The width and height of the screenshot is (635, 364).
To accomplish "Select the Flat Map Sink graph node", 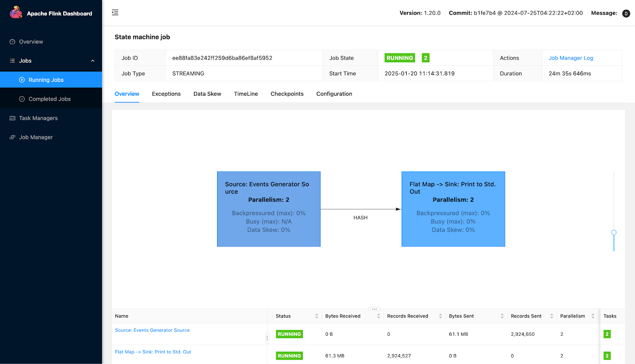I will (453, 209).
